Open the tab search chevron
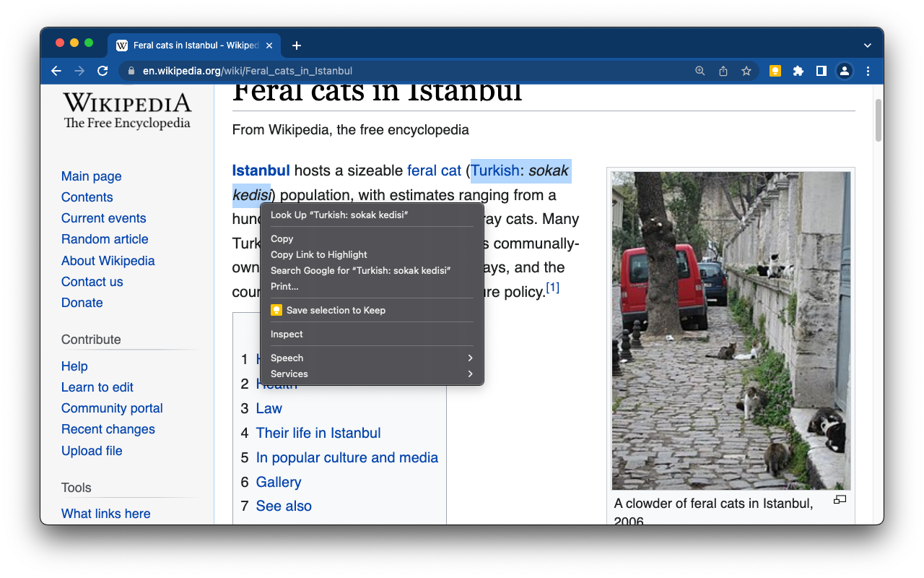 867,44
